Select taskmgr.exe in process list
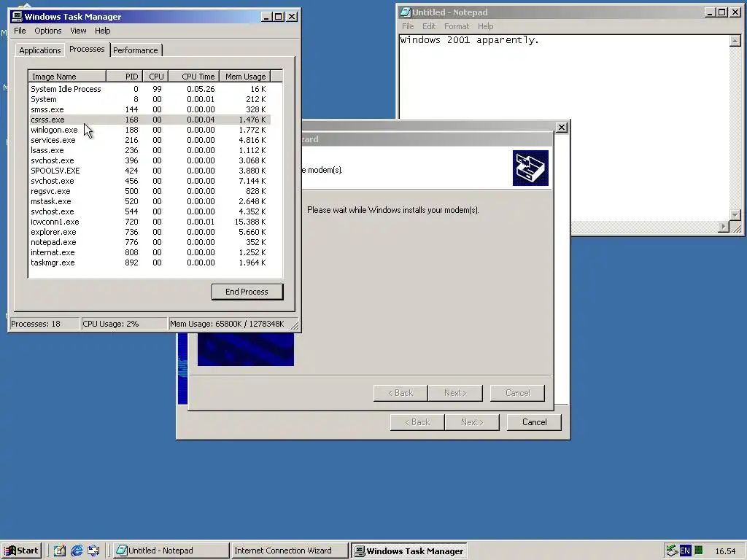This screenshot has width=747, height=560. tap(150, 262)
